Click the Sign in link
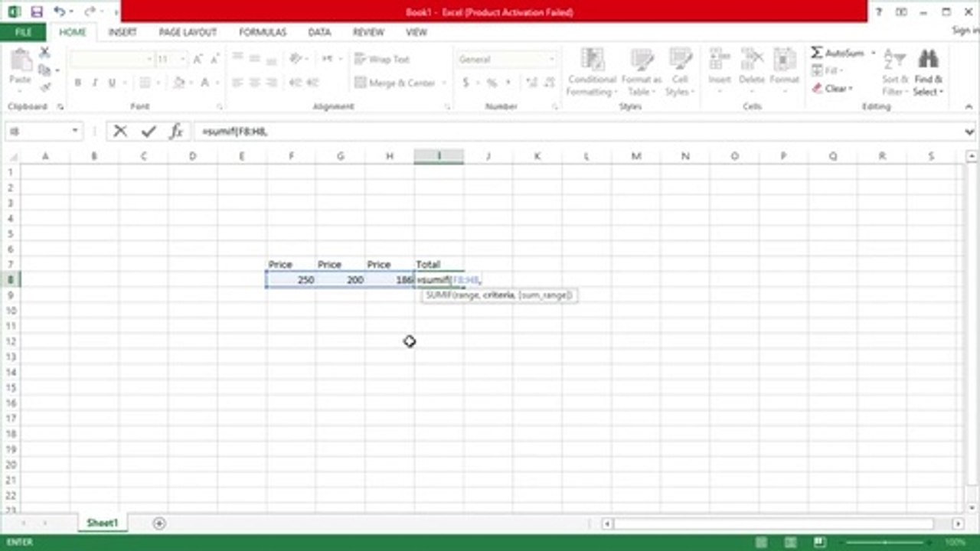The image size is (980, 551). pos(965,31)
